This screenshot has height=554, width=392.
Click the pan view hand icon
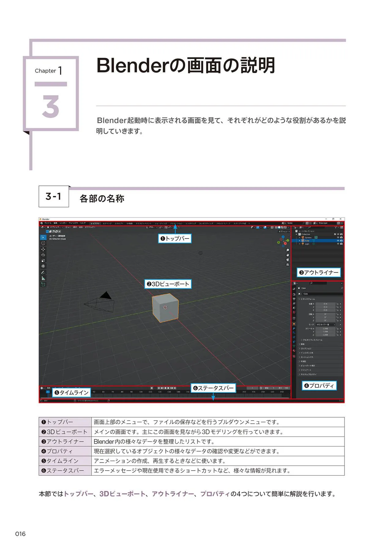[x=288, y=255]
